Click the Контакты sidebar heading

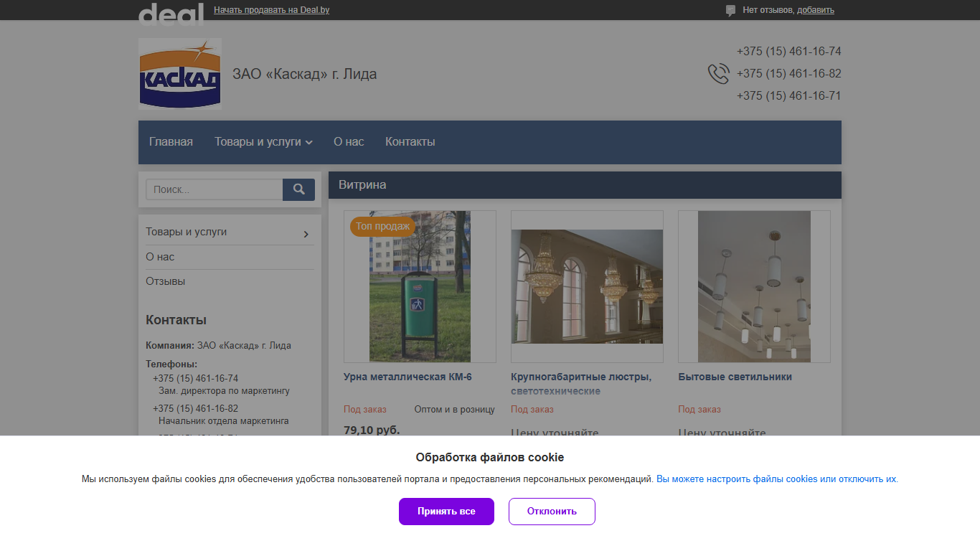176,320
